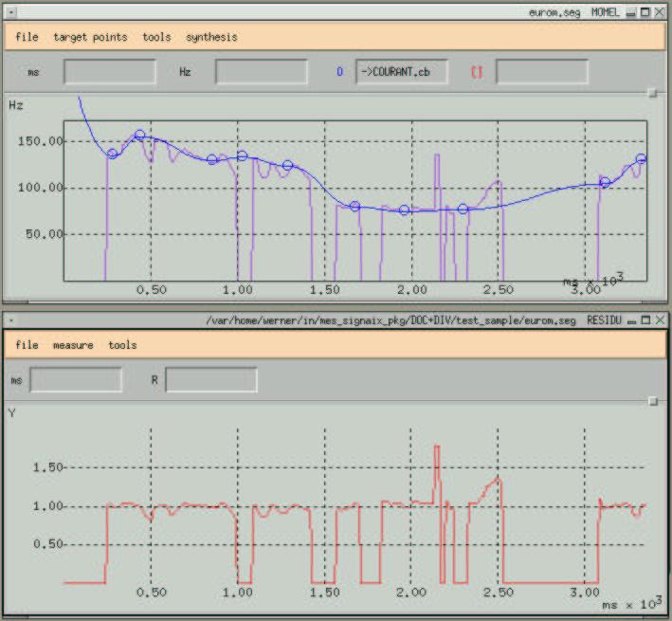This screenshot has width=672, height=621.
Task: Open the tools menu in RESIDU window
Action: click(x=122, y=345)
